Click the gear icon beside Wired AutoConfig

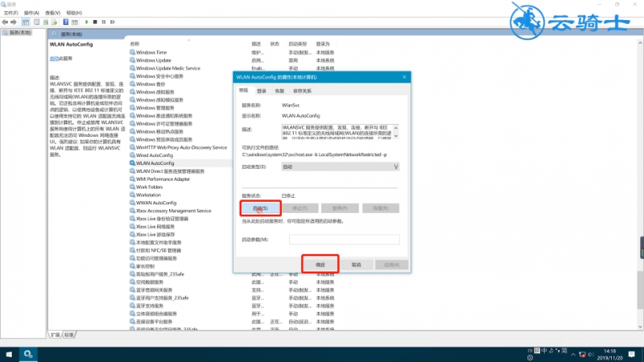point(132,155)
